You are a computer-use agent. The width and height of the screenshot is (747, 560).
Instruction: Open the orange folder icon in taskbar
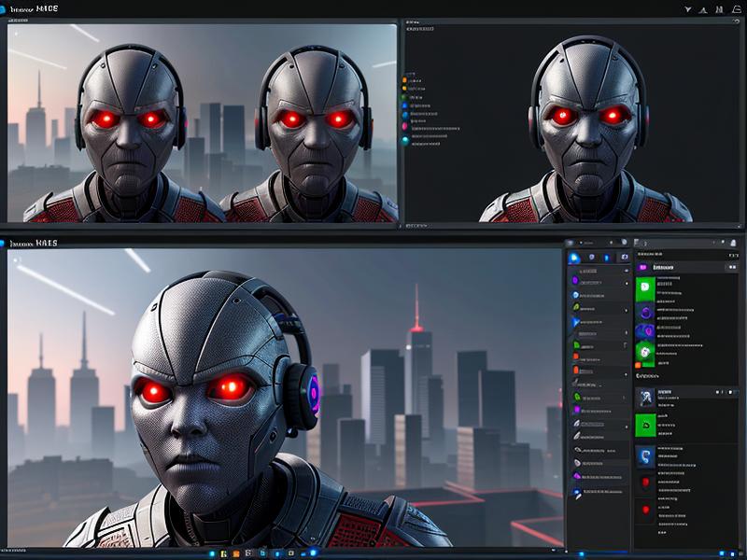[x=236, y=553]
